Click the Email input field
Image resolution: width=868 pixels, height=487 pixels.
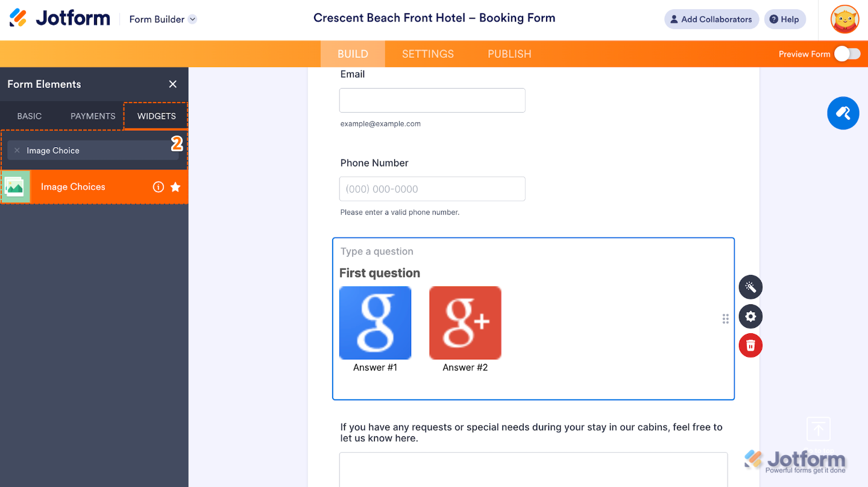(432, 100)
